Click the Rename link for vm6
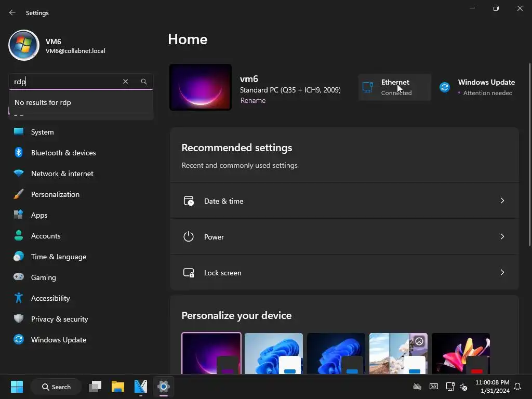Viewport: 532px width, 399px height. pos(253,100)
